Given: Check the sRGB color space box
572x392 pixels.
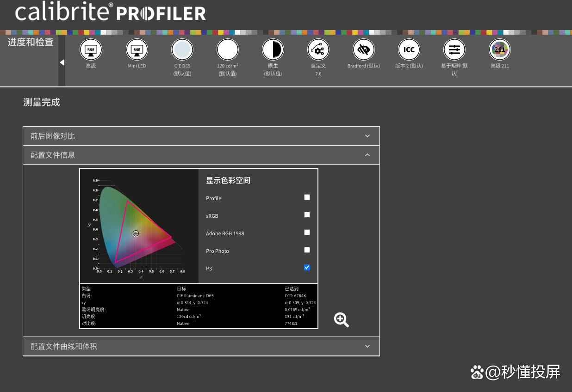Looking at the screenshot, I should 307,215.
